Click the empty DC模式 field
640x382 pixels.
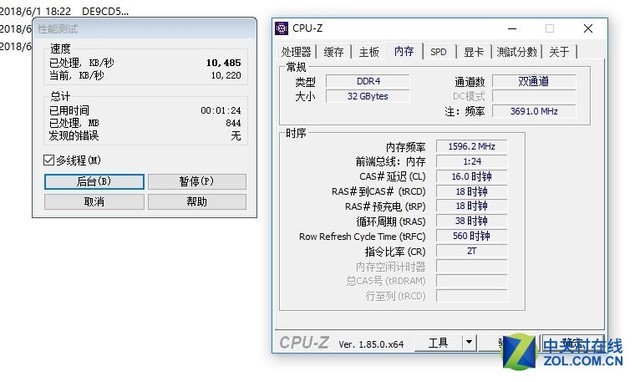[x=534, y=96]
